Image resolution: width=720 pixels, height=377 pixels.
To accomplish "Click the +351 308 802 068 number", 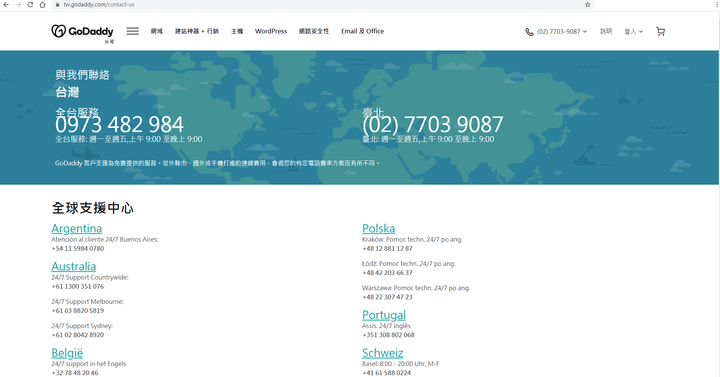I will click(388, 335).
